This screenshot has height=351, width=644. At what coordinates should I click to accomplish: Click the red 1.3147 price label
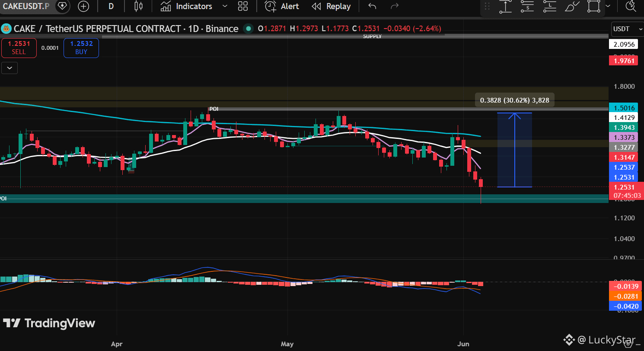coord(624,157)
